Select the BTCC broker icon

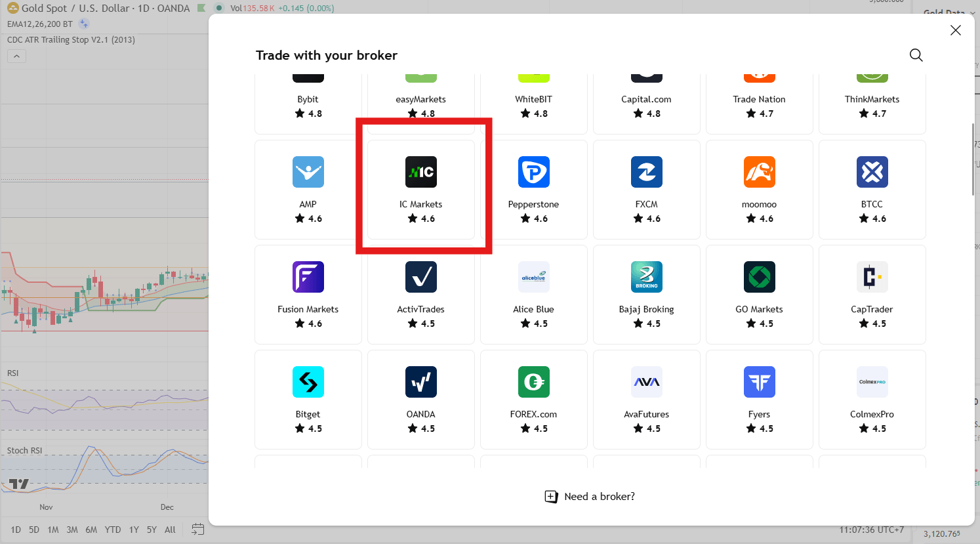click(872, 173)
